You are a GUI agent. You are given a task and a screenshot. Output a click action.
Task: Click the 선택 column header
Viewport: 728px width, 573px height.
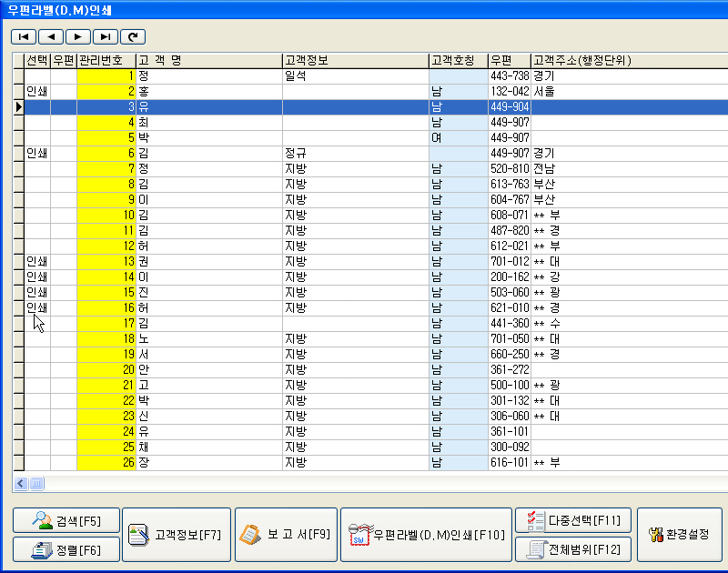click(x=37, y=60)
